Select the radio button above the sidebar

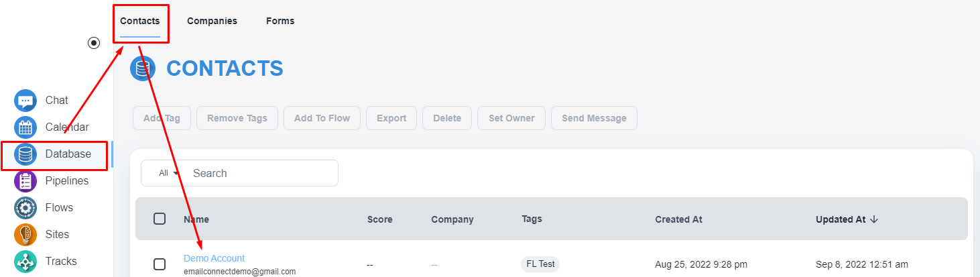point(94,43)
